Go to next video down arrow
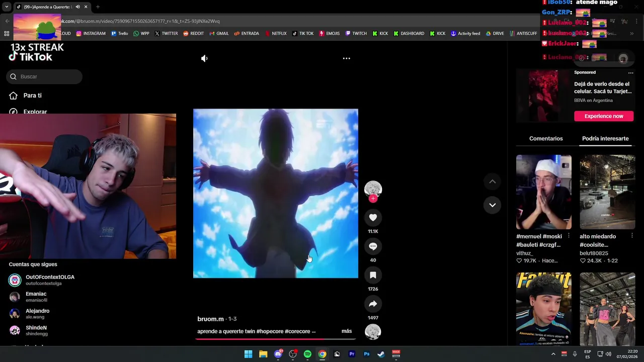 point(493,205)
